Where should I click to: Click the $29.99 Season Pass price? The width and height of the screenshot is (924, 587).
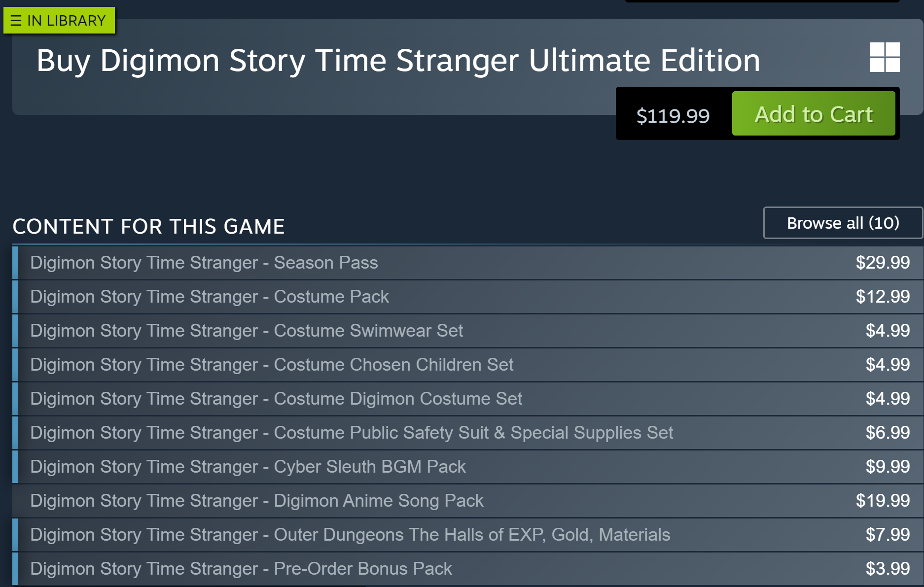883,263
